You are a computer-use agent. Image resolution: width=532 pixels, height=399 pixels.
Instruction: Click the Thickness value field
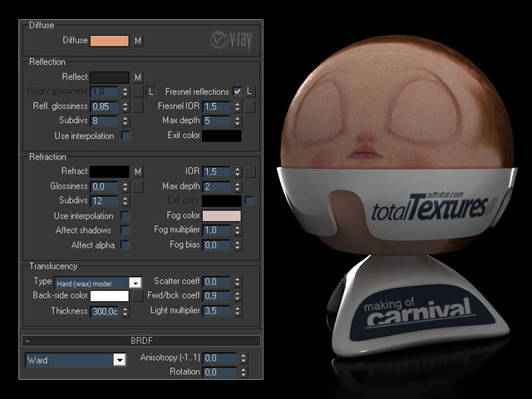104,312
